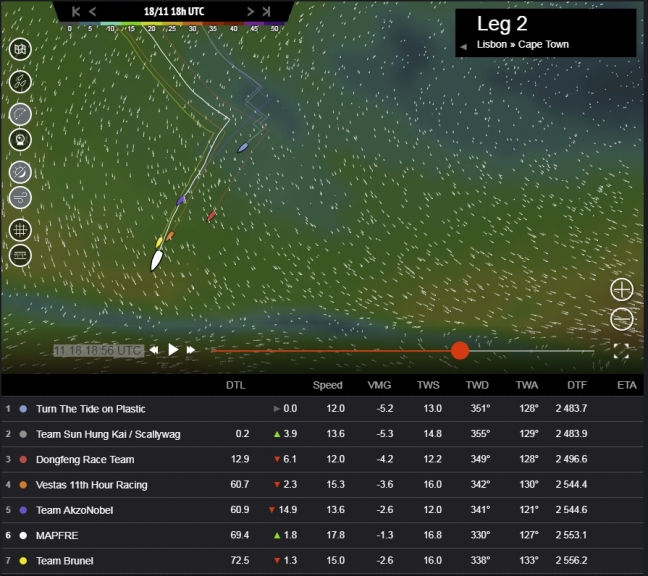
Task: Toggle the curved route line icon
Action: click(20, 114)
